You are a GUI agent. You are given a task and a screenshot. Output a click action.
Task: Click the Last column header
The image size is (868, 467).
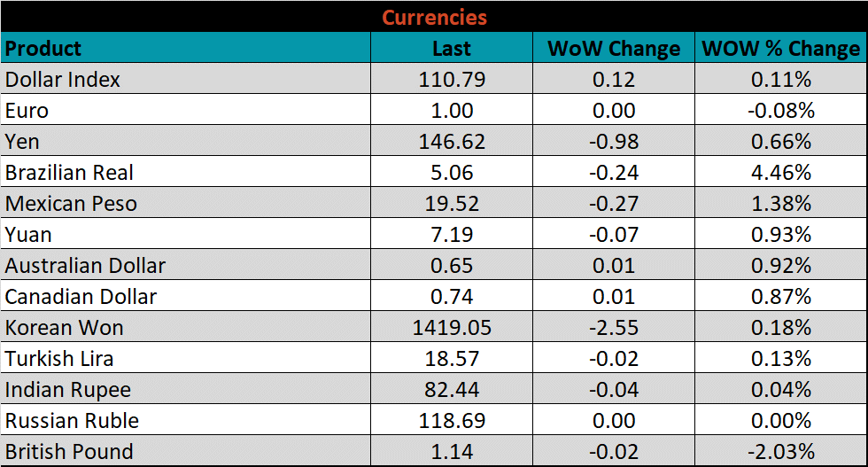coord(452,48)
